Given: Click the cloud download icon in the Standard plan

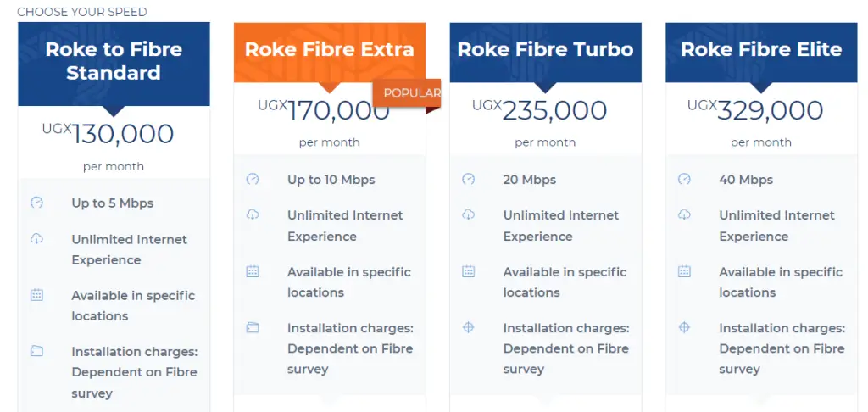Looking at the screenshot, I should point(36,239).
